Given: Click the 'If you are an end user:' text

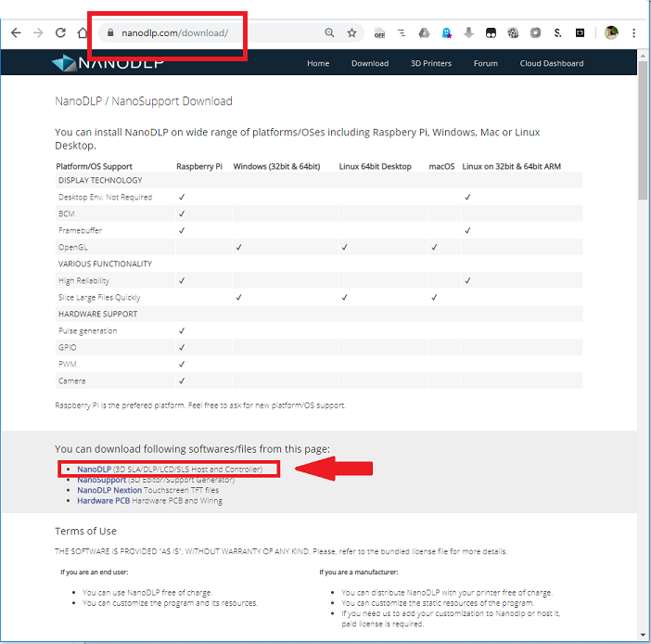Looking at the screenshot, I should tap(95, 573).
